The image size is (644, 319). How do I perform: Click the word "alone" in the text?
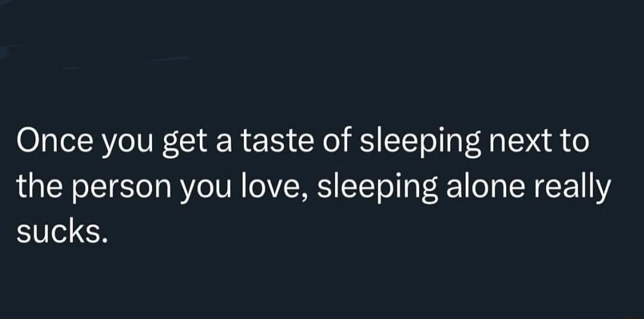(484, 187)
